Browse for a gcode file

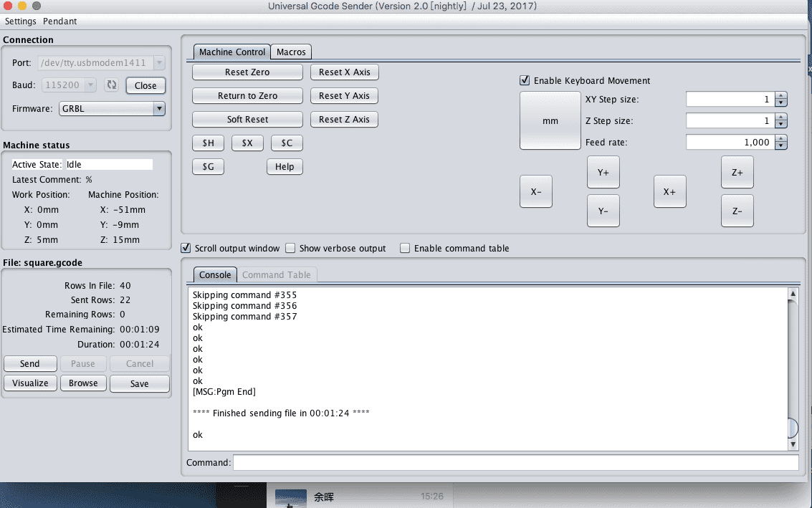pos(83,383)
